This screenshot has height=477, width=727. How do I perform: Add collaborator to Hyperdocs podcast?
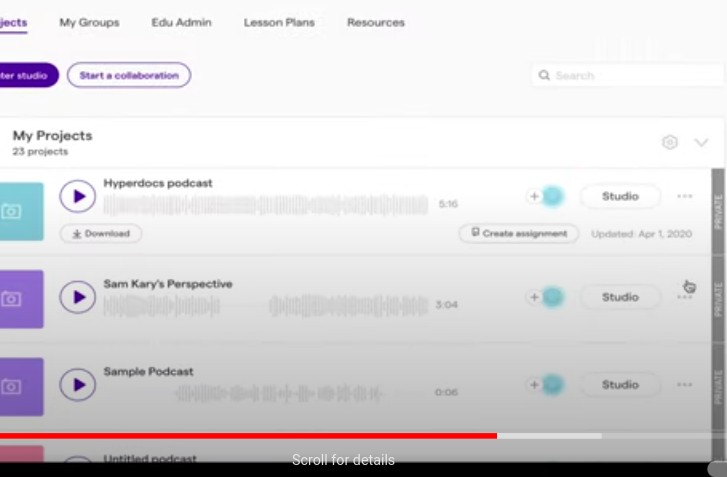tap(535, 197)
